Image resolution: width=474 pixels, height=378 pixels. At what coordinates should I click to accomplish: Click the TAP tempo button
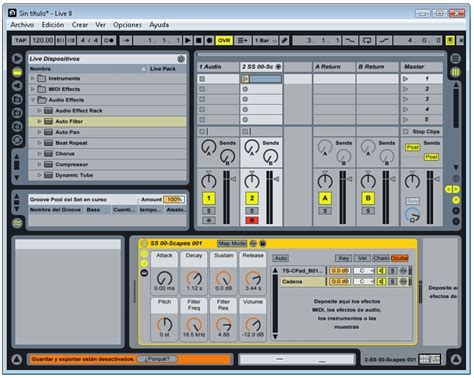pos(21,40)
